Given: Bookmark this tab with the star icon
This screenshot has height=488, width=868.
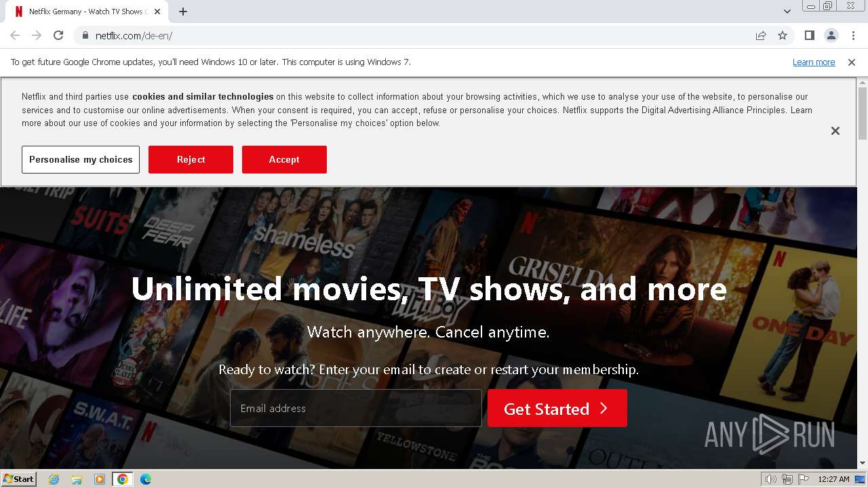Looking at the screenshot, I should (x=783, y=35).
